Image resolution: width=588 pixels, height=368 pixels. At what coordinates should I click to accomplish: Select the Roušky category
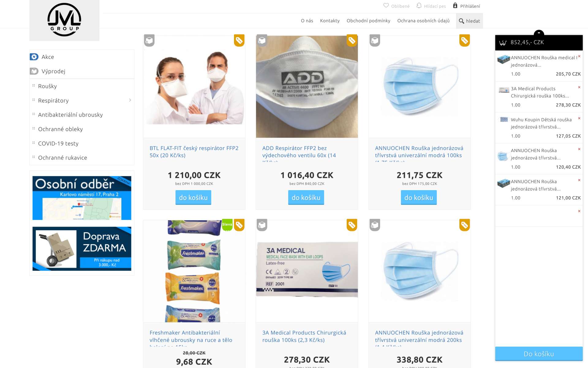pyautogui.click(x=47, y=86)
